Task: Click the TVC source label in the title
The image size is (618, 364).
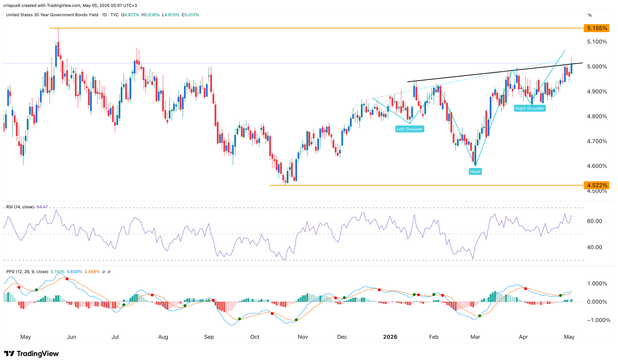Action: point(115,15)
